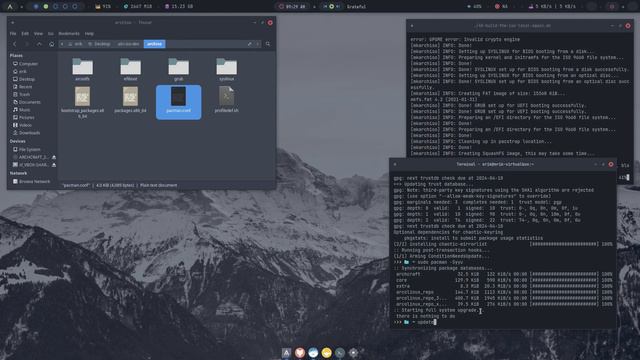Click the highlighted archiso path bar button

154,44
